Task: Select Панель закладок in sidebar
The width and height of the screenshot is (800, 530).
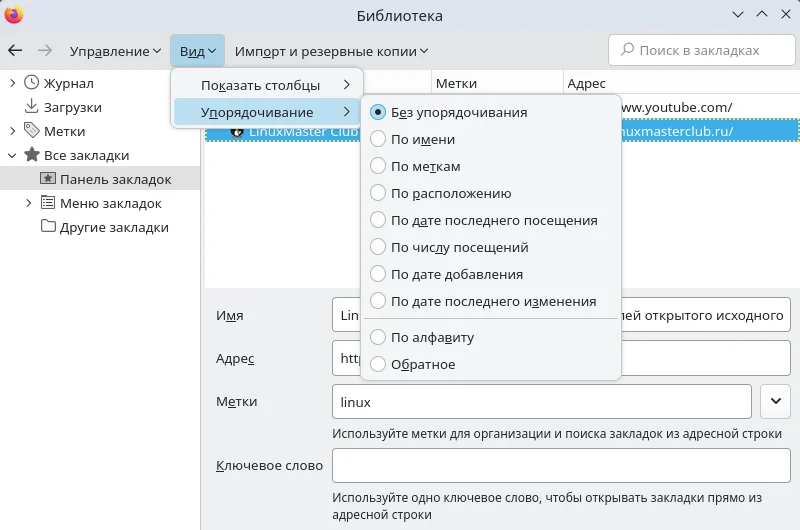Action: (x=100, y=179)
